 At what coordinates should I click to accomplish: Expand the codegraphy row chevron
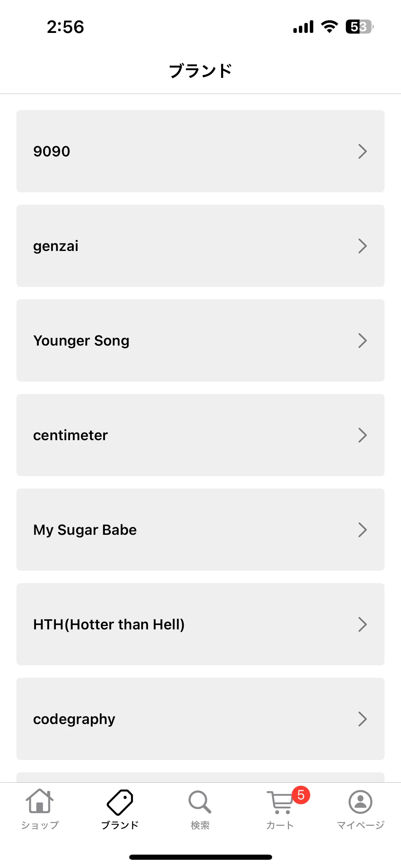(x=362, y=719)
